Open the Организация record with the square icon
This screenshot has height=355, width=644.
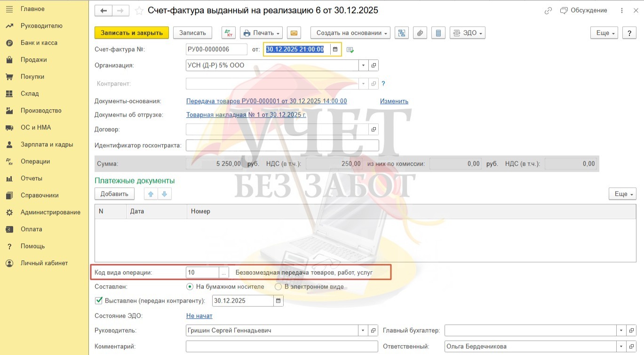[x=374, y=65]
